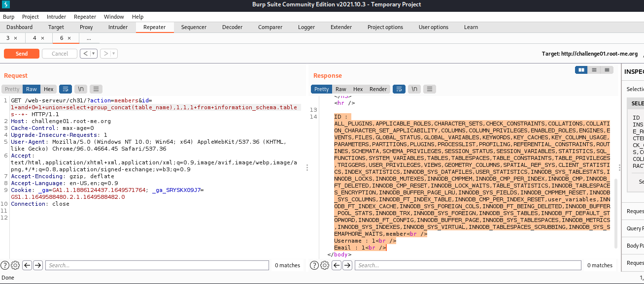Show Request in Hex view
Screen dimensions: 644x284
pyautogui.click(x=48, y=89)
